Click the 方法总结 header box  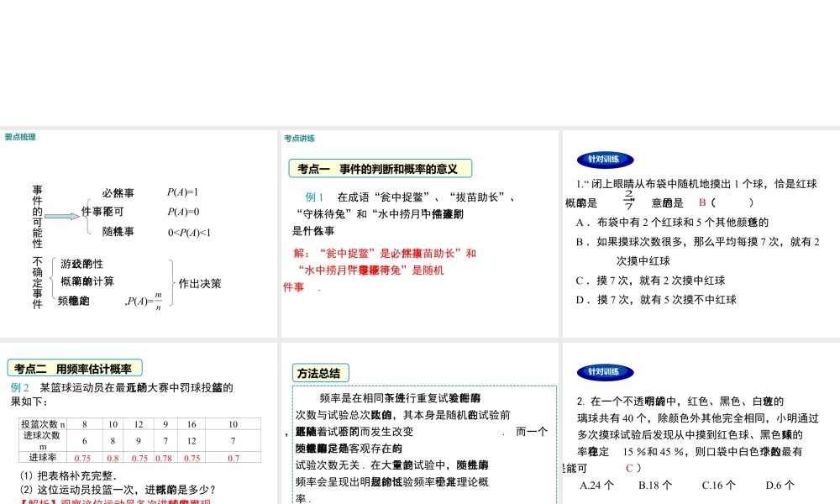(x=318, y=372)
